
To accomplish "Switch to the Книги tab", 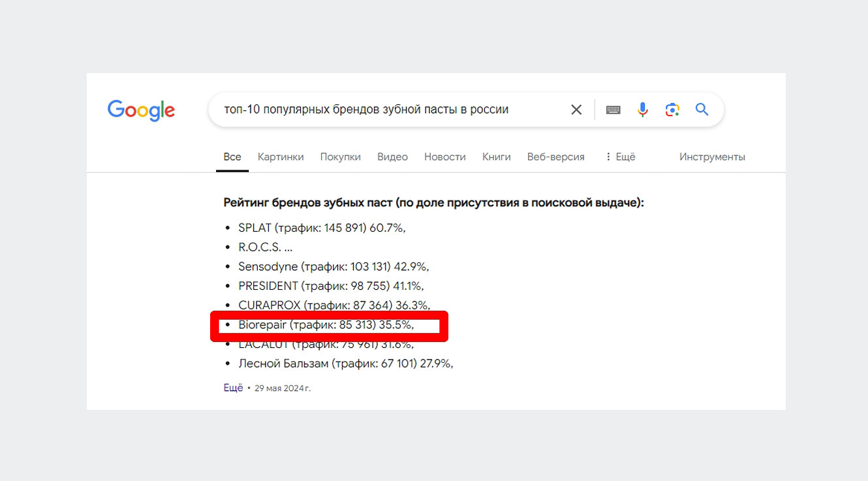I will pos(496,157).
